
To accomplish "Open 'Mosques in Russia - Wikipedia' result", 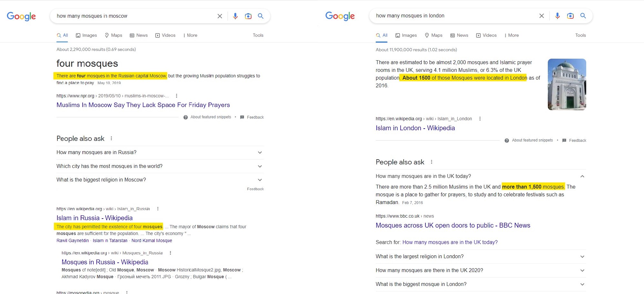I will 105,262.
